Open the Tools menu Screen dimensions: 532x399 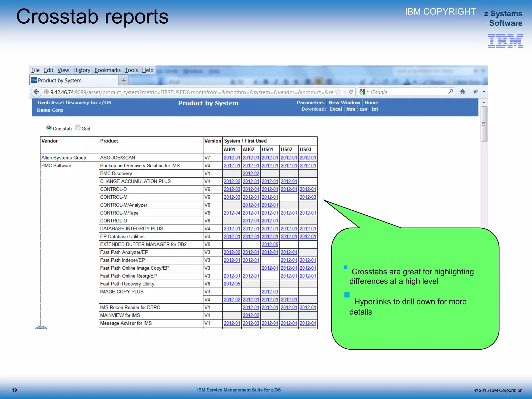point(131,70)
